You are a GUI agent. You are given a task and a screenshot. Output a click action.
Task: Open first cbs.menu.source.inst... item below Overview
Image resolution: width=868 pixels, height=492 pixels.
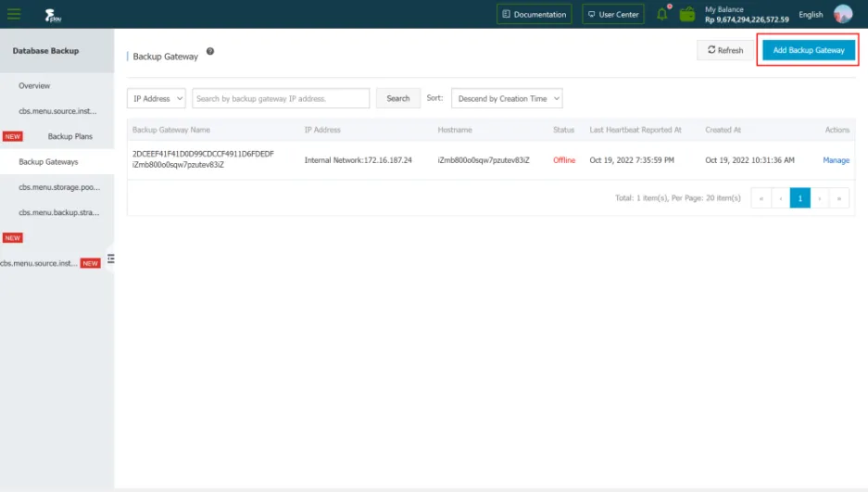point(57,110)
